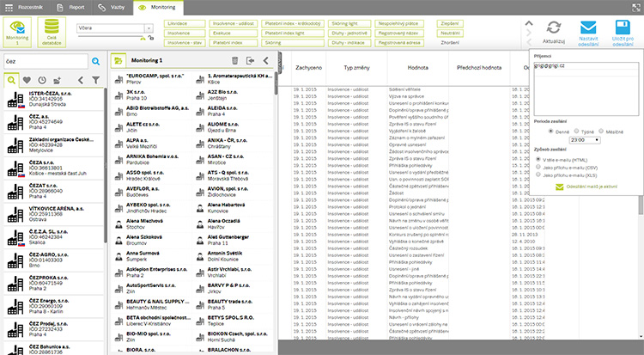Click the Nastavit odesílání envelope icon
The image size is (644, 355).
click(588, 28)
